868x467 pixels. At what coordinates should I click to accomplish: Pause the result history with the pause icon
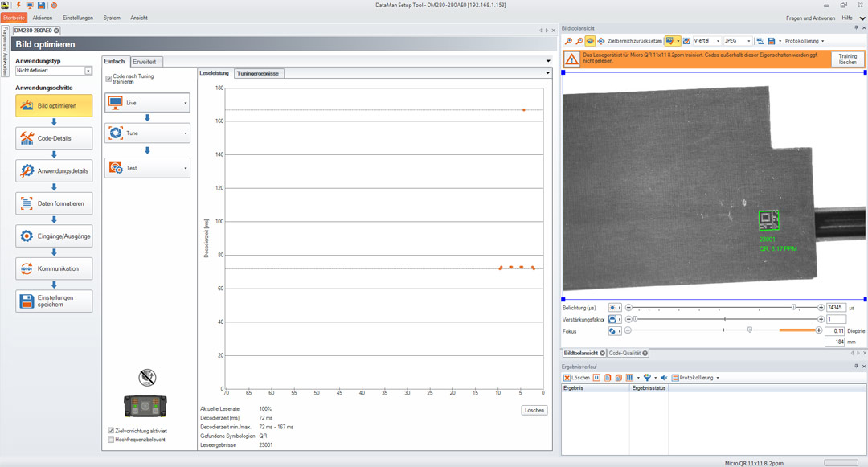[596, 377]
